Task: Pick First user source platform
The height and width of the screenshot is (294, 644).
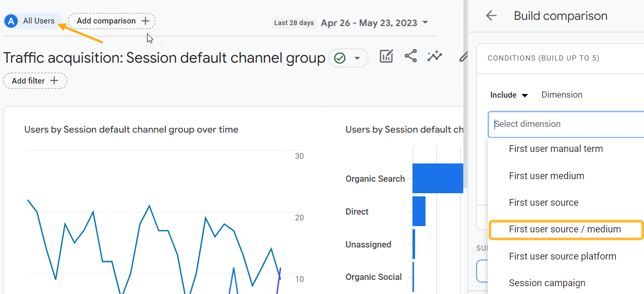Action: coord(562,256)
